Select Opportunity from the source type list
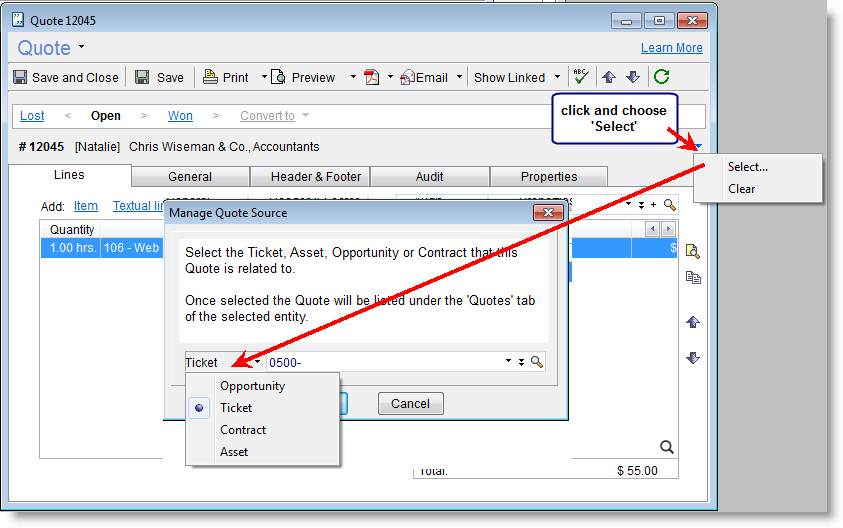Screen dimensions: 843x528 point(252,386)
